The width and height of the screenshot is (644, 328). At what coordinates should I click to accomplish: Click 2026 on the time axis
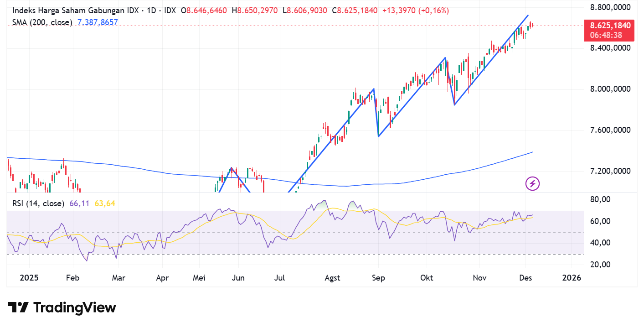pos(572,277)
